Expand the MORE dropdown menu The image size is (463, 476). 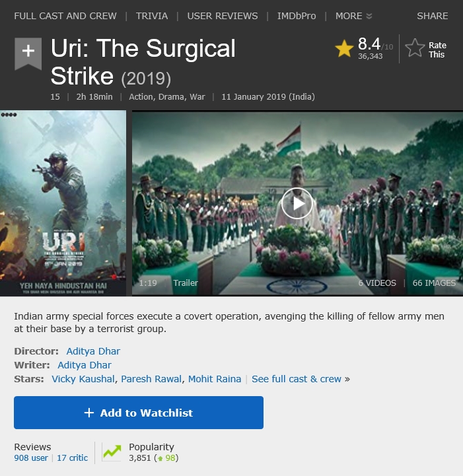click(353, 16)
